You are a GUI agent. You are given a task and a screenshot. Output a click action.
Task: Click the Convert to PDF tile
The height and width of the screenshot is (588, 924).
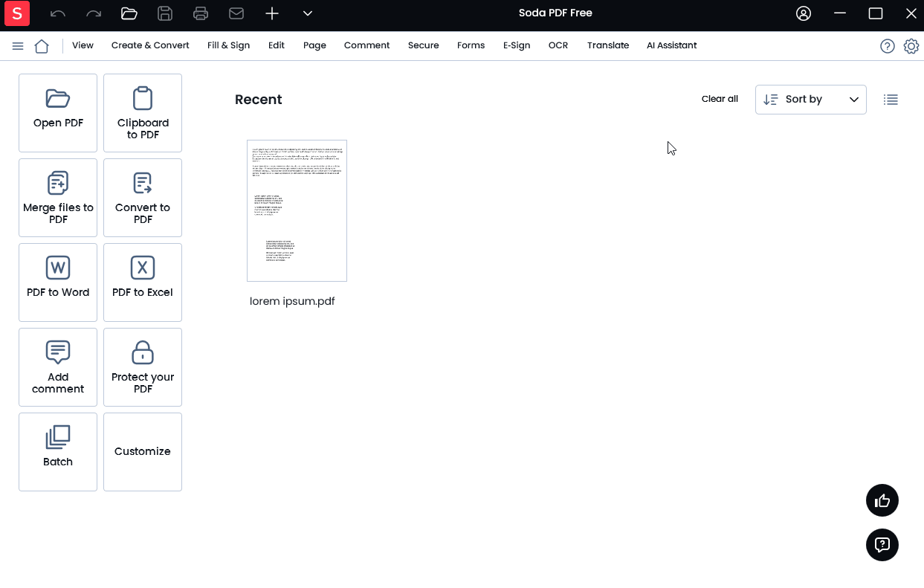tap(143, 198)
